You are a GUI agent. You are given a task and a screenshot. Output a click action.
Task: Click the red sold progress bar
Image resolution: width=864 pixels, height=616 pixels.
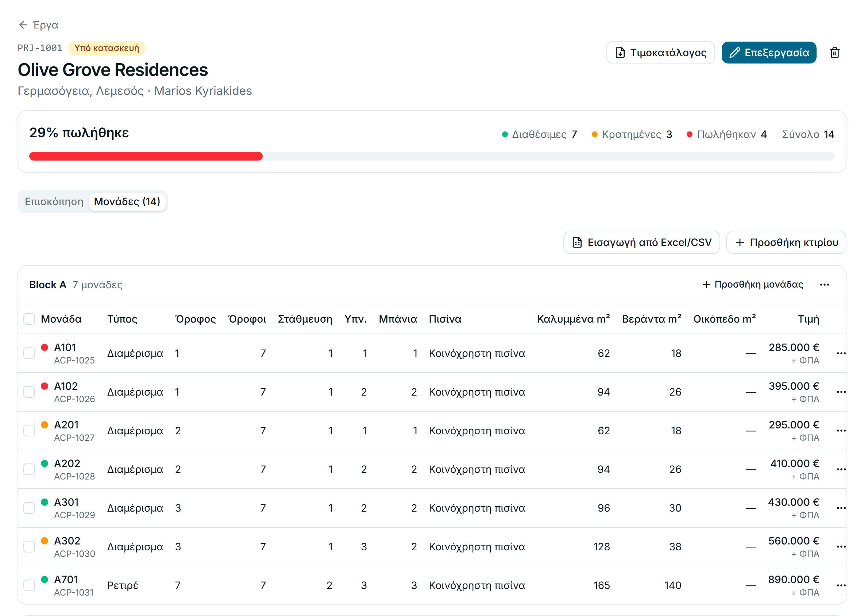point(146,156)
